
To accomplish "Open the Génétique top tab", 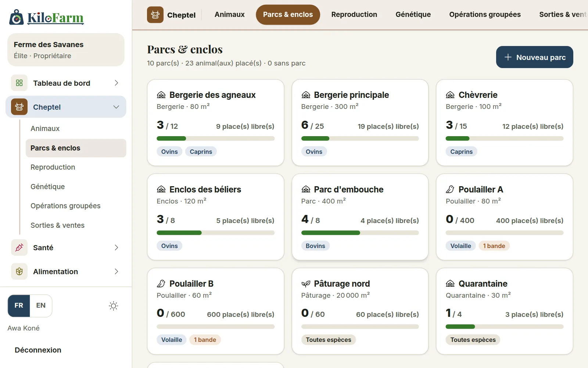I will (x=413, y=15).
